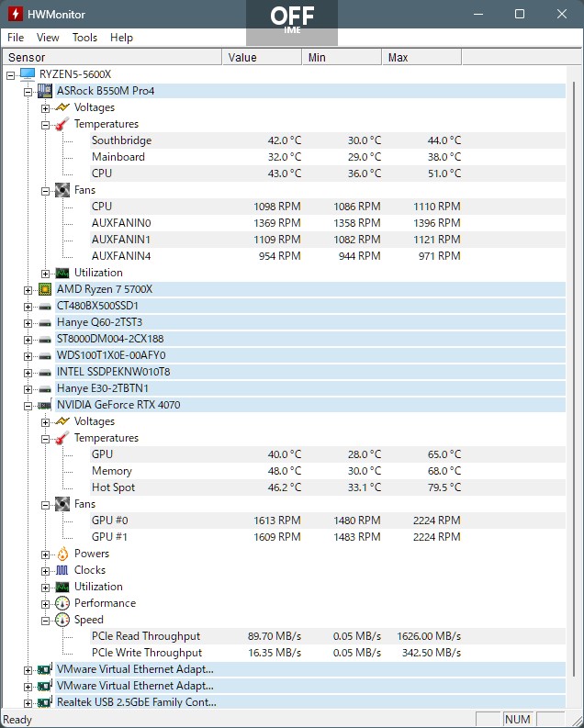Expand the ST8000DM004-2CX188 drive node
Screen dimensions: 584x728
pyautogui.click(x=28, y=340)
